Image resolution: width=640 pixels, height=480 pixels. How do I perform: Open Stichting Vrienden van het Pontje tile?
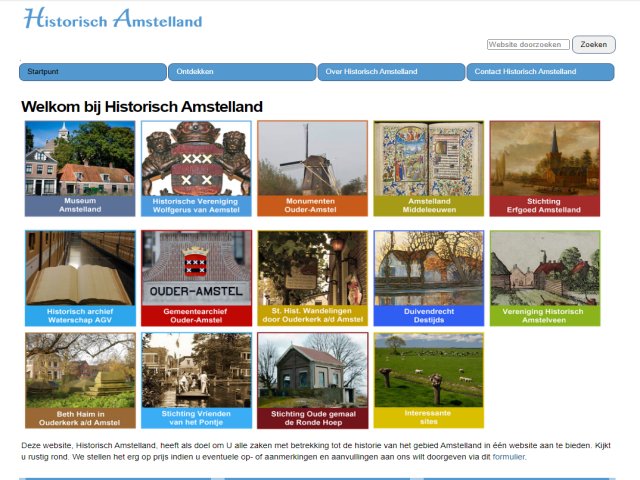[196, 380]
